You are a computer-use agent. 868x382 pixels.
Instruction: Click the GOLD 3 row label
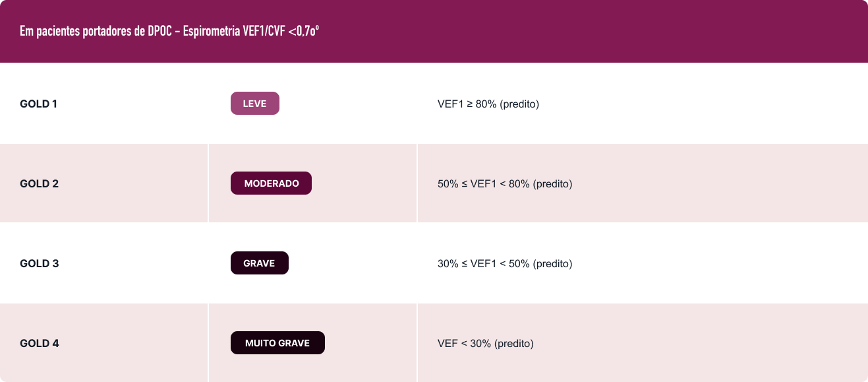(40, 263)
